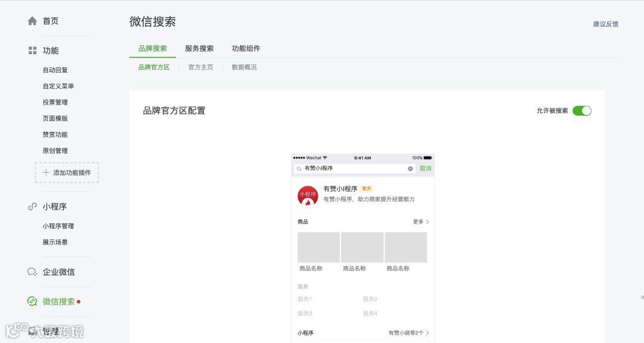Switch to the 功能组件 tab
This screenshot has height=343, width=644.
click(246, 48)
